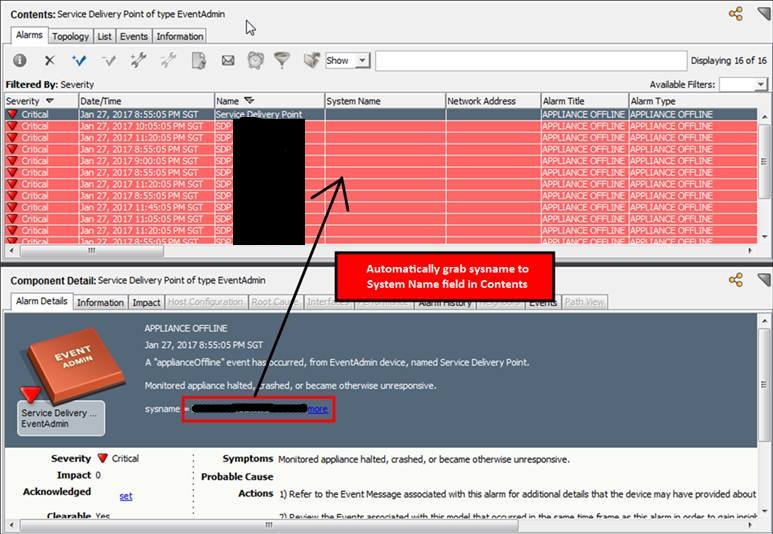Open Information tab in Component Detail
Screen dimensions: 773x534
100,303
